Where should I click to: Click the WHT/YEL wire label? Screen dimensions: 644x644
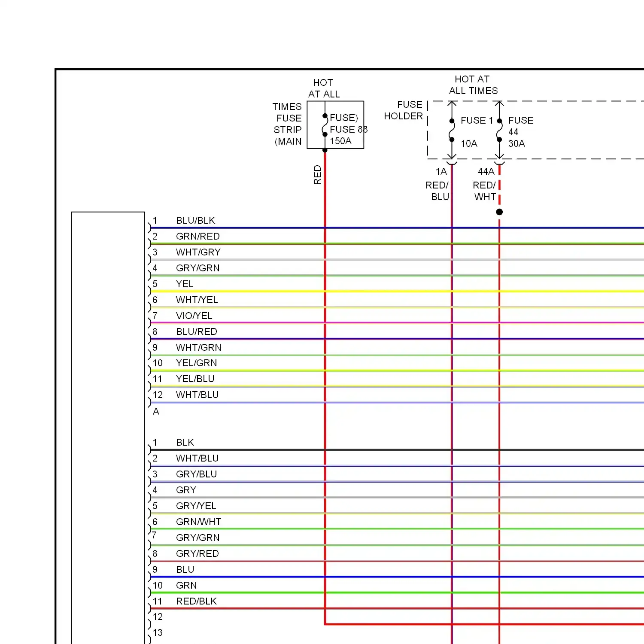(197, 300)
